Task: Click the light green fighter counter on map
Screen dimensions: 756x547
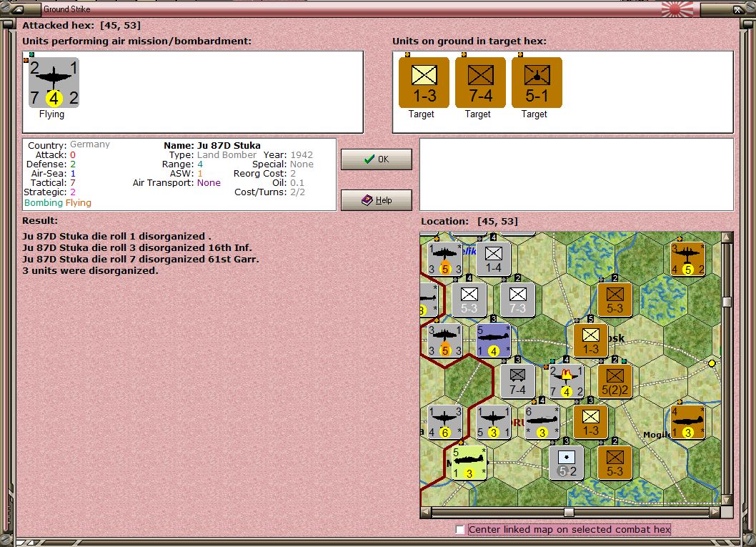Action: coord(469,463)
